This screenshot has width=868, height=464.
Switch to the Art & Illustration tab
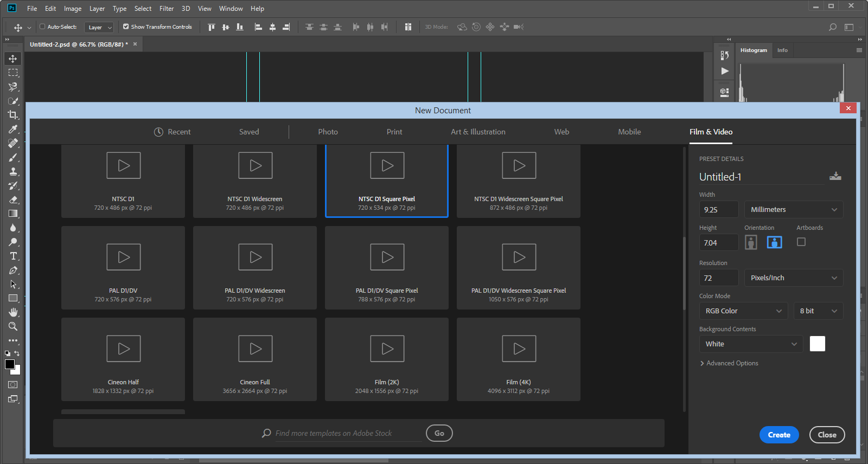478,132
